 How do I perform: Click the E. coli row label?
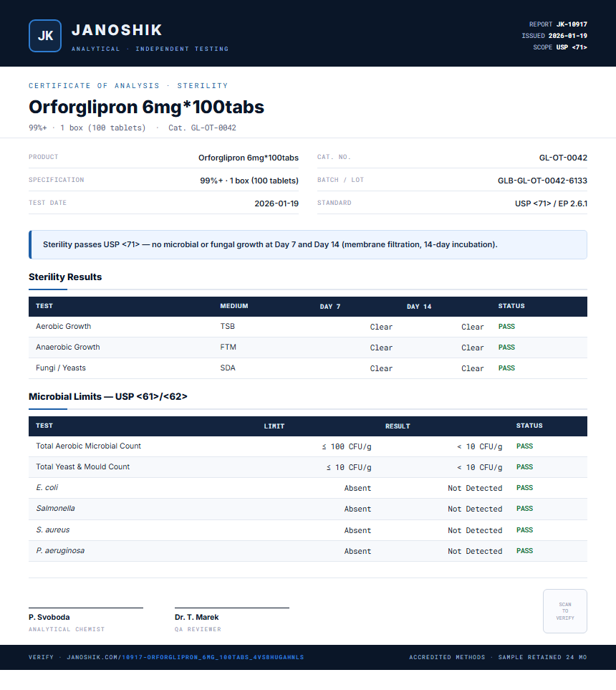click(x=47, y=487)
